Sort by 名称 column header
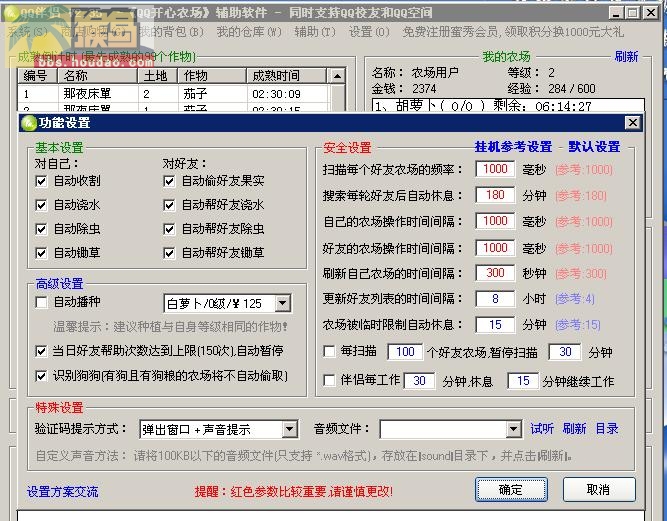 coord(98,76)
